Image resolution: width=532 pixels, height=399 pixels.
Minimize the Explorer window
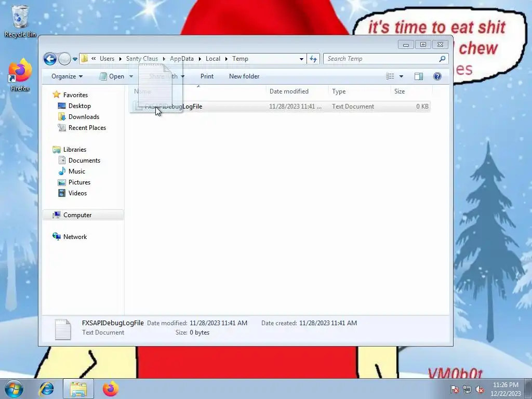point(406,45)
